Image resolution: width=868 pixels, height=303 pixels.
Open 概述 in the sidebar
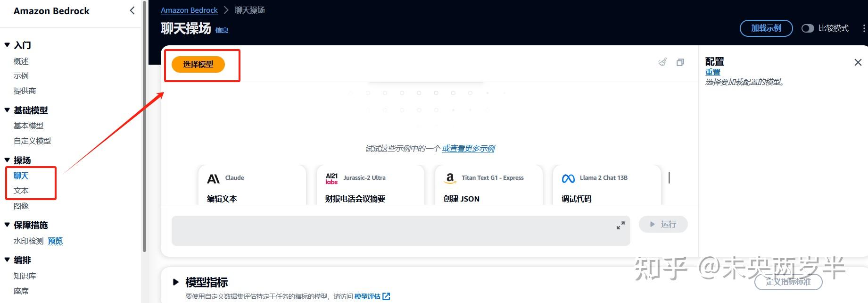tap(21, 61)
